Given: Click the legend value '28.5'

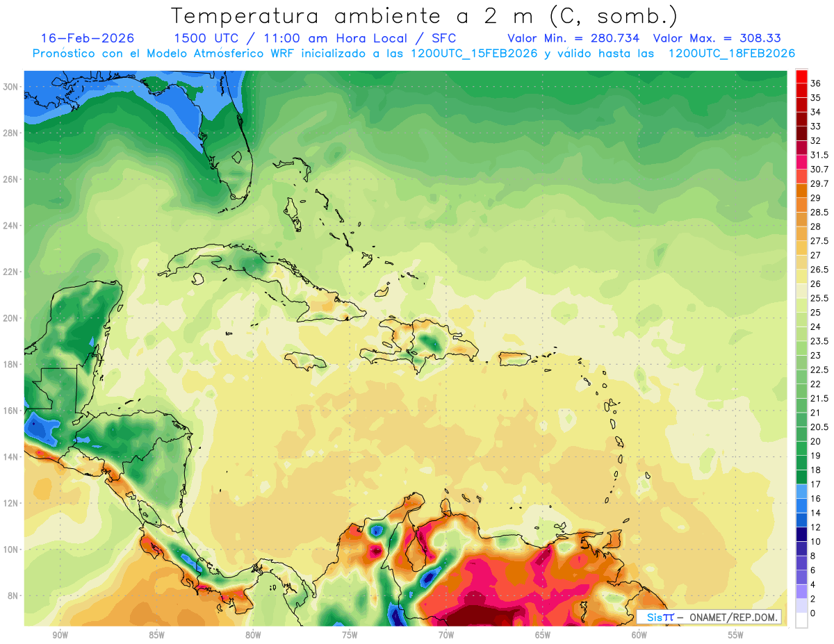Looking at the screenshot, I should [x=819, y=213].
